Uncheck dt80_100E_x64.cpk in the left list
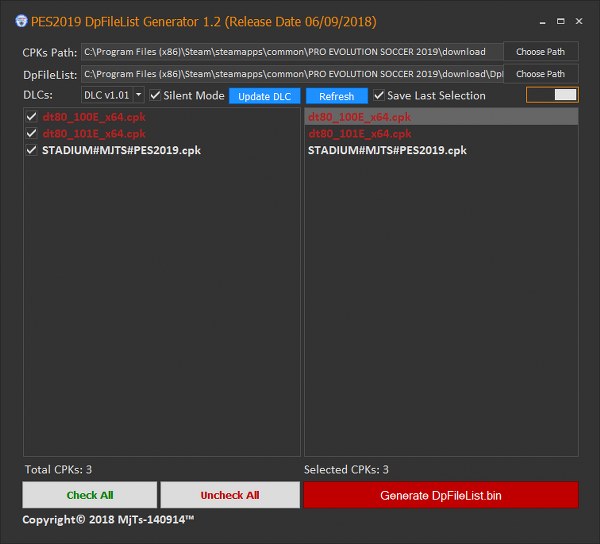Image resolution: width=600 pixels, height=544 pixels. pos(32,117)
